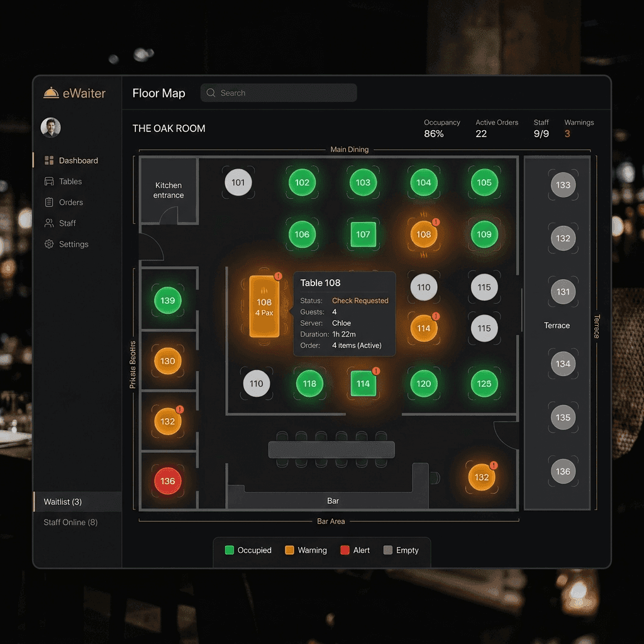Select terrace table 135
644x644 pixels.
(x=563, y=418)
